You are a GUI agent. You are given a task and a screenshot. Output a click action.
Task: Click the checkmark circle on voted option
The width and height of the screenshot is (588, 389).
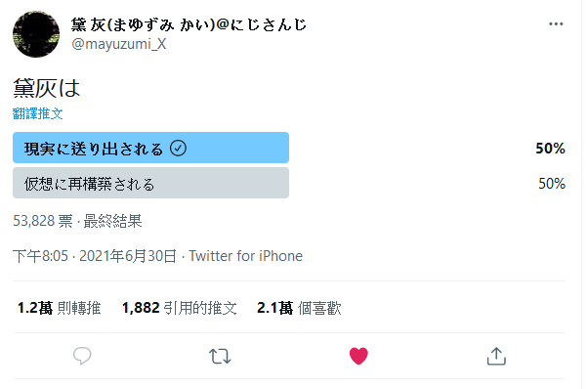tap(178, 148)
